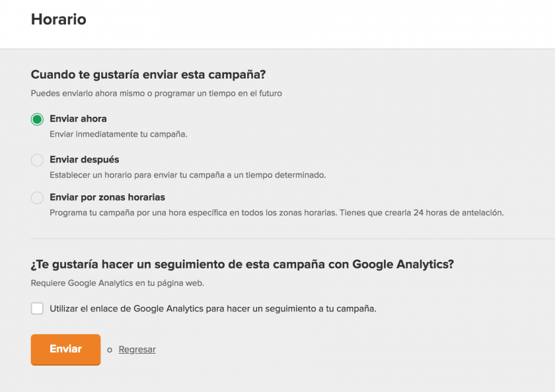555x392 pixels.
Task: Click the "o" separator beside Regresar
Action: pos(110,350)
